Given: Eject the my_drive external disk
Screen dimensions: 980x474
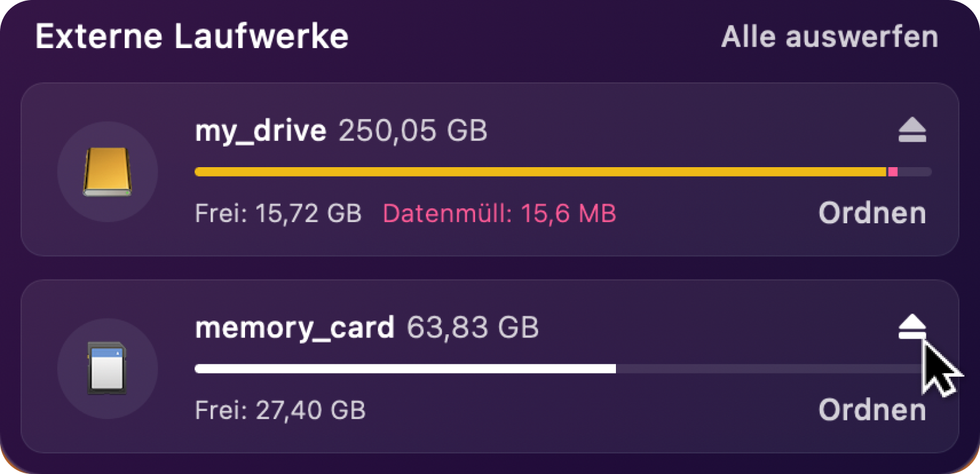Looking at the screenshot, I should [912, 130].
